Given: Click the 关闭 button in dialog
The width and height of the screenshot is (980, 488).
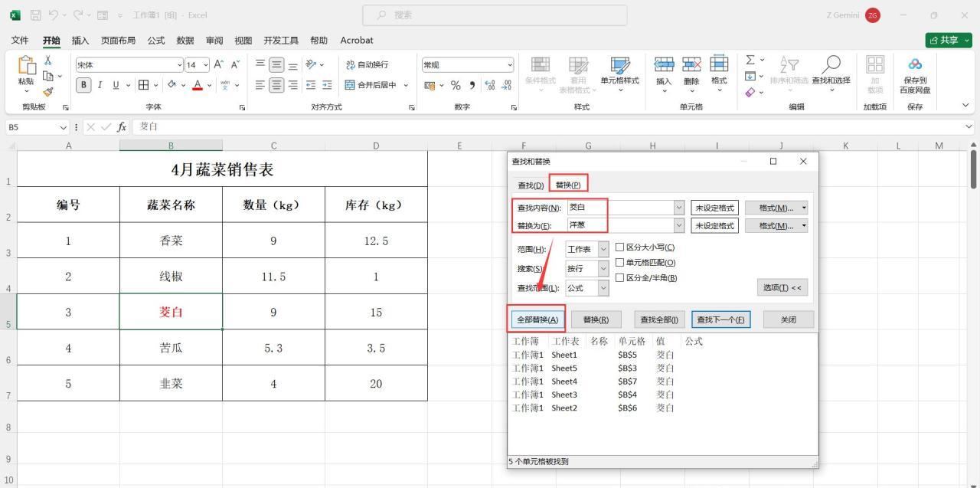Looking at the screenshot, I should click(789, 319).
